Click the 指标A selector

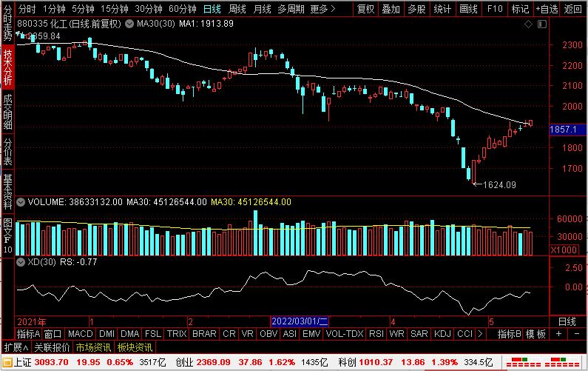29,333
